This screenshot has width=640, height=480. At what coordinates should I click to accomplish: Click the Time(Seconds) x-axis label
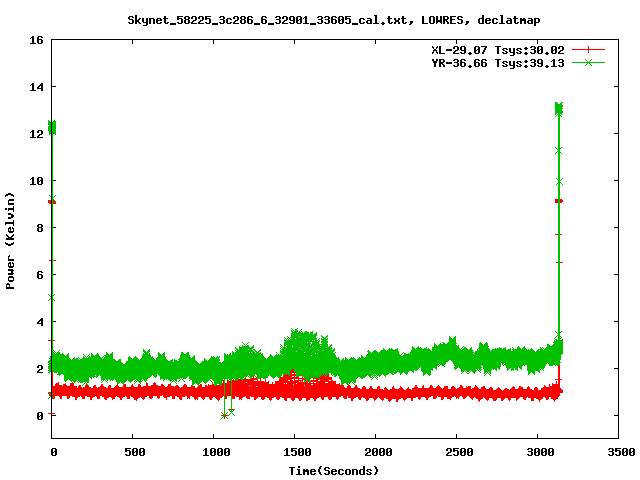click(333, 471)
